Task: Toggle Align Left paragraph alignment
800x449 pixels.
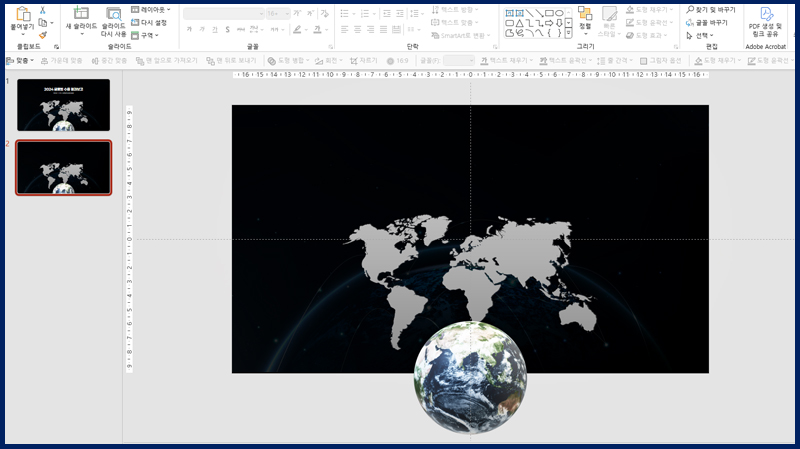Action: click(x=345, y=30)
